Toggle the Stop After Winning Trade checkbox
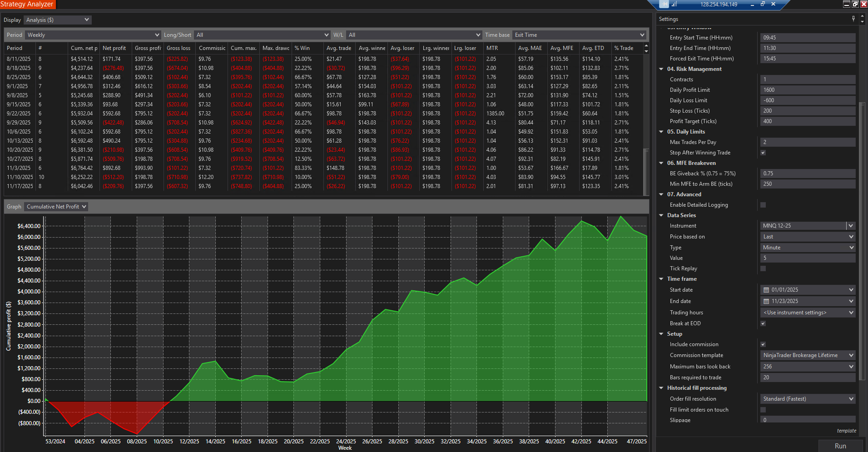This screenshot has height=452, width=868. [763, 153]
